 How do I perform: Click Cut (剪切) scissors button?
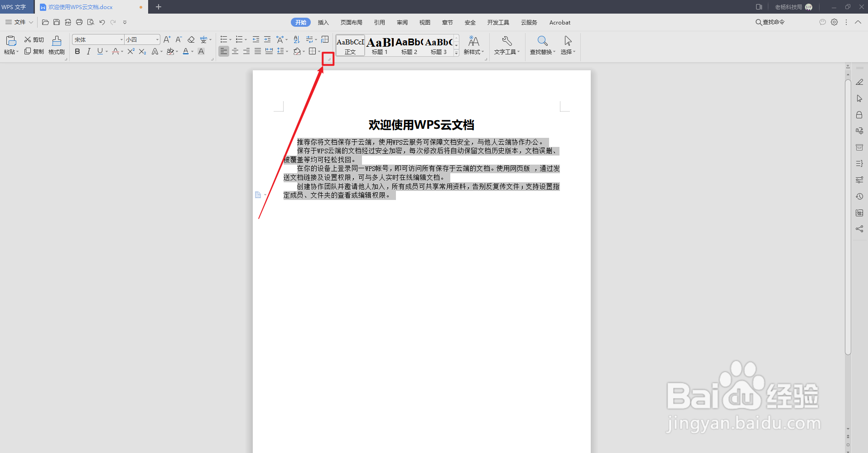34,40
